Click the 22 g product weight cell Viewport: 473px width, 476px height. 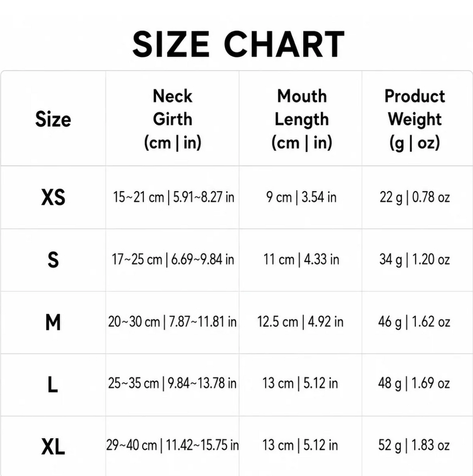tap(415, 197)
